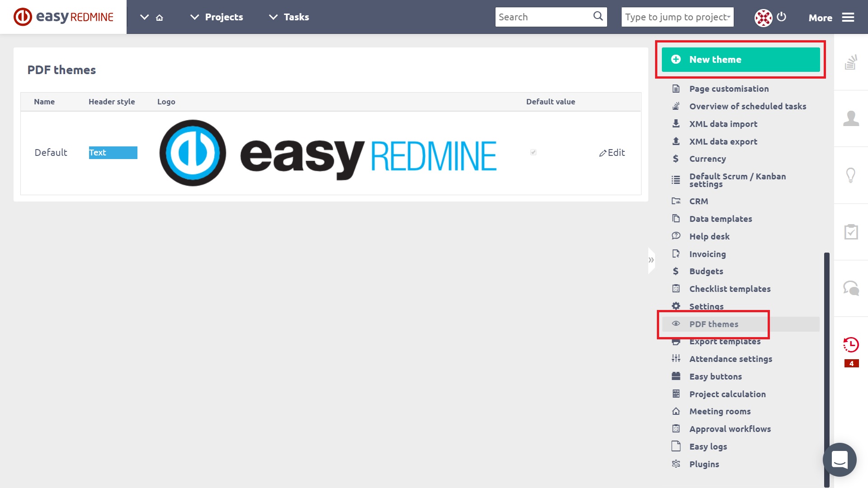Viewport: 868px width, 488px height.
Task: Toggle the Default value checkbox
Action: (x=533, y=152)
